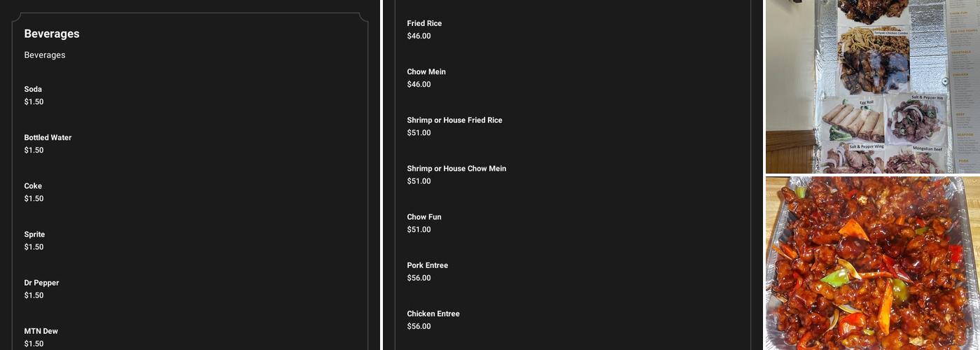980x350 pixels.
Task: Select Shrimp or House Chow Mein
Action: 456,169
